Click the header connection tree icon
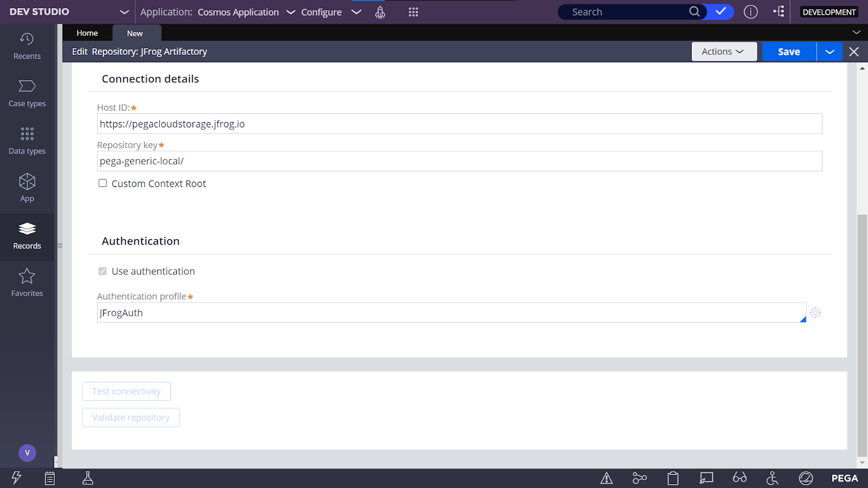Viewport: 868px width, 488px height. click(778, 11)
